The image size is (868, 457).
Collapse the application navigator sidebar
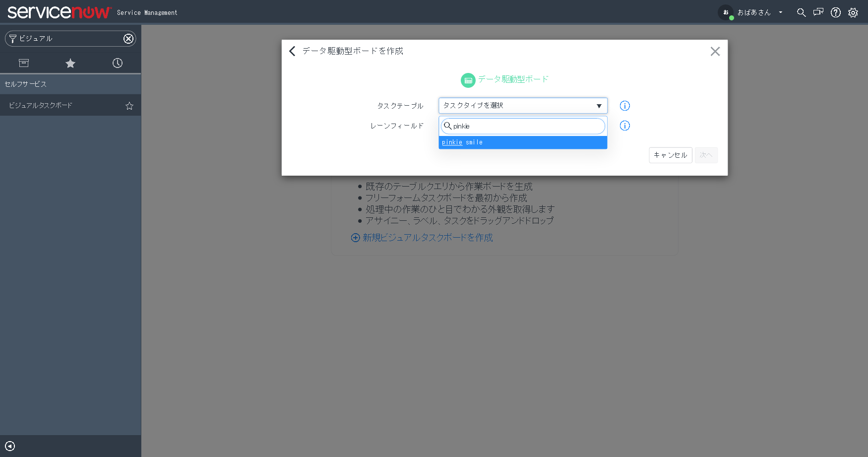click(x=10, y=446)
